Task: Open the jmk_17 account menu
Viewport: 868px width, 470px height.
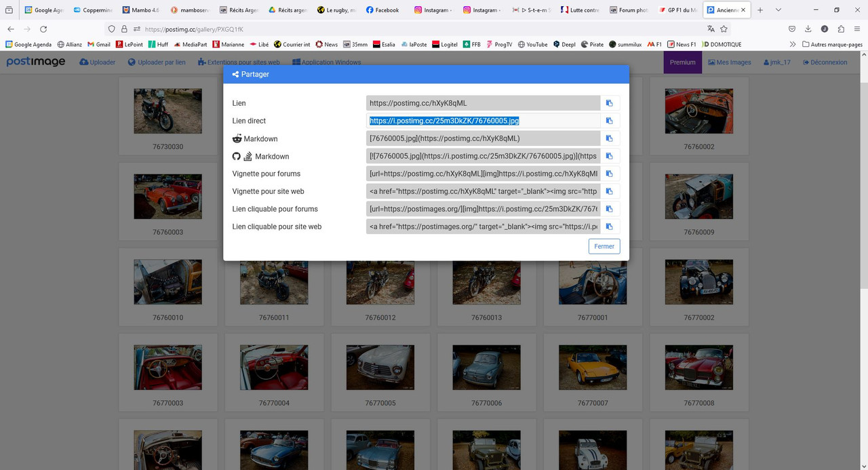Action: [777, 62]
